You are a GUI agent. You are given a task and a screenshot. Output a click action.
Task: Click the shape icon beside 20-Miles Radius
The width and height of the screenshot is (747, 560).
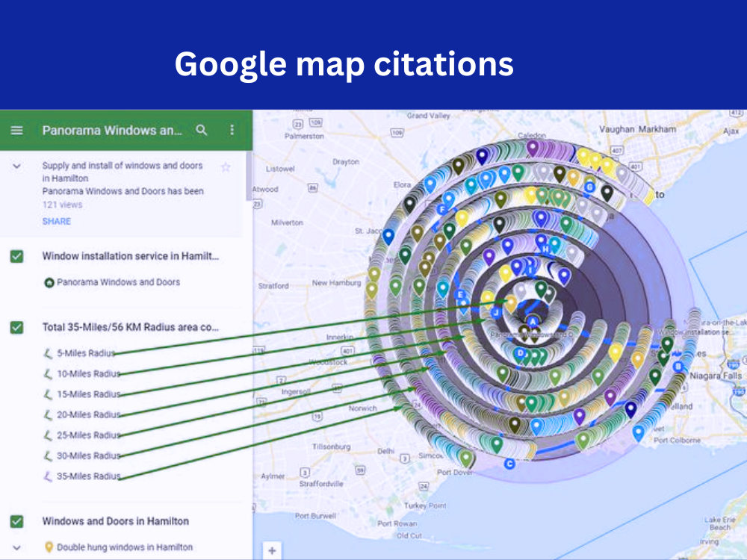[47, 414]
